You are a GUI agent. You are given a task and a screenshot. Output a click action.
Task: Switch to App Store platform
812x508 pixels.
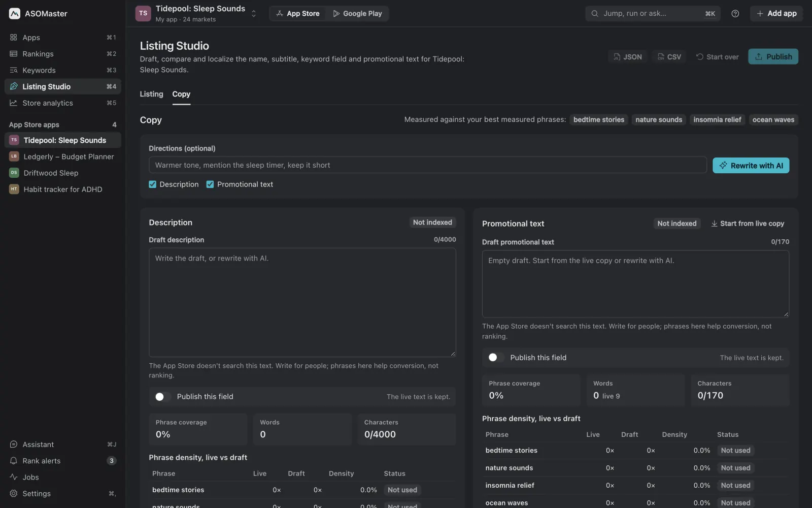click(298, 14)
